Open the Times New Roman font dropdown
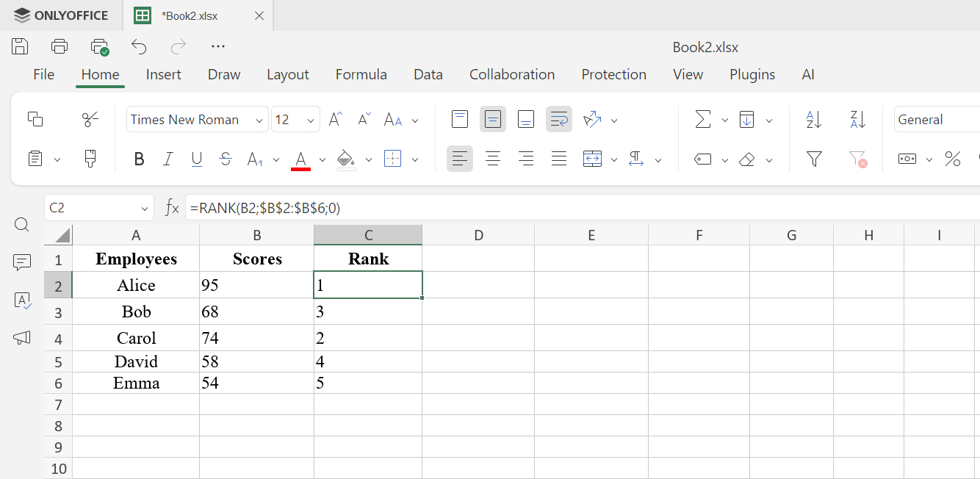 [x=197, y=120]
